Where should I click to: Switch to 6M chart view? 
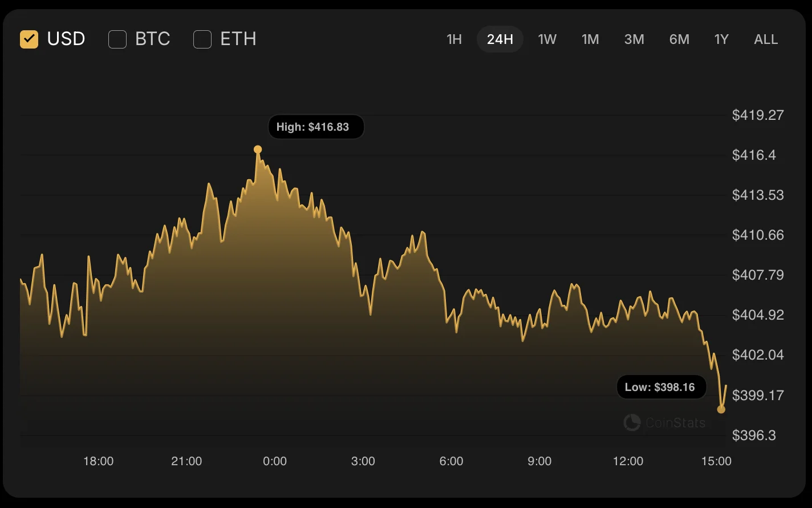tap(679, 39)
